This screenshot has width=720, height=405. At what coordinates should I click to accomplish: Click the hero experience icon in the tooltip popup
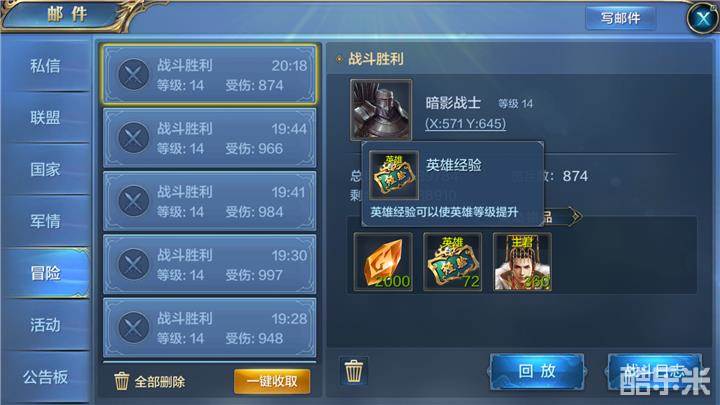click(x=394, y=175)
